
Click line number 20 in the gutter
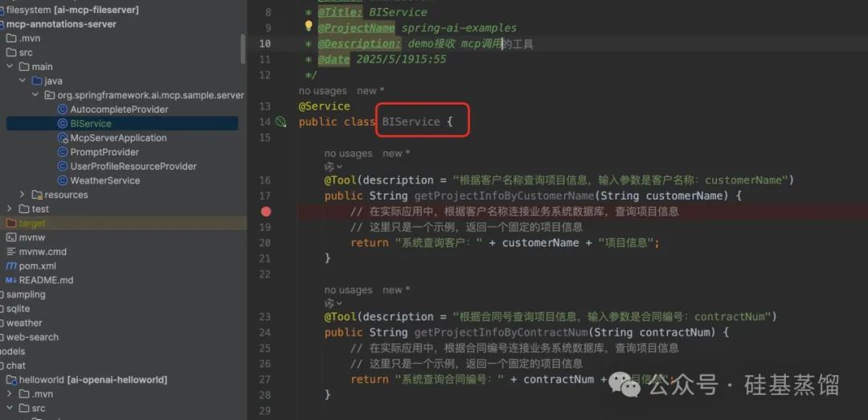265,243
